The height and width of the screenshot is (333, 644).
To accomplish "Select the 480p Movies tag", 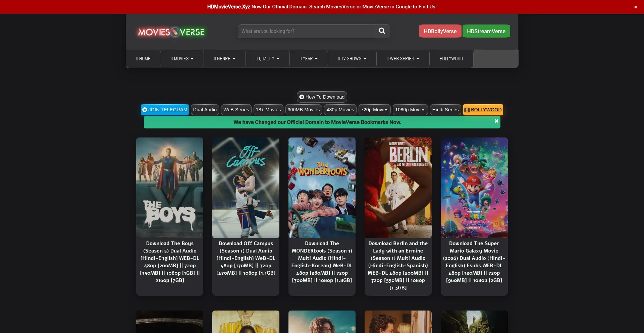I will [x=340, y=110].
